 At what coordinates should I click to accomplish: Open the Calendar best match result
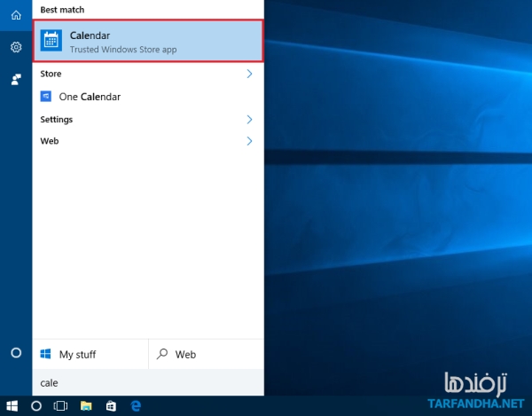click(148, 41)
